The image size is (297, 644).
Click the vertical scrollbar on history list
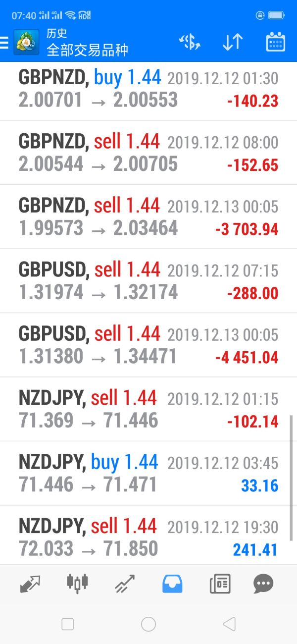pyautogui.click(x=291, y=478)
